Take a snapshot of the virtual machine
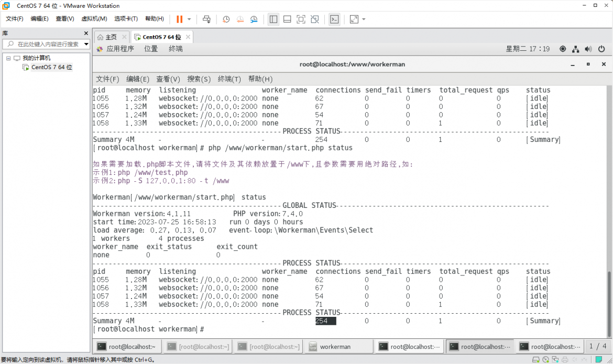 [226, 19]
